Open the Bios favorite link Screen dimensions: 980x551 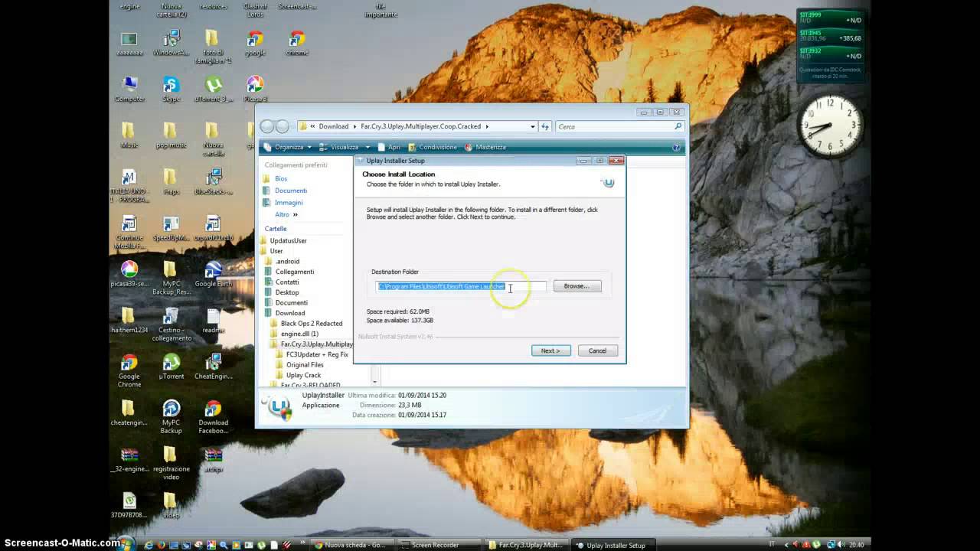[281, 178]
